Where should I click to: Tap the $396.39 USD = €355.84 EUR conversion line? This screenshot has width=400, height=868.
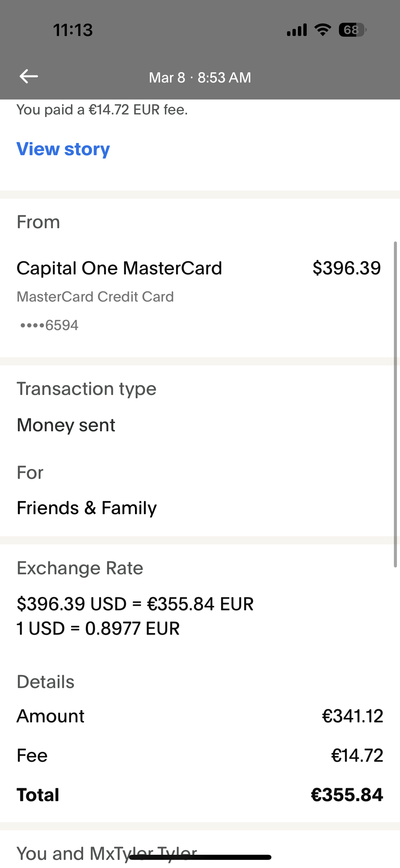(x=135, y=604)
